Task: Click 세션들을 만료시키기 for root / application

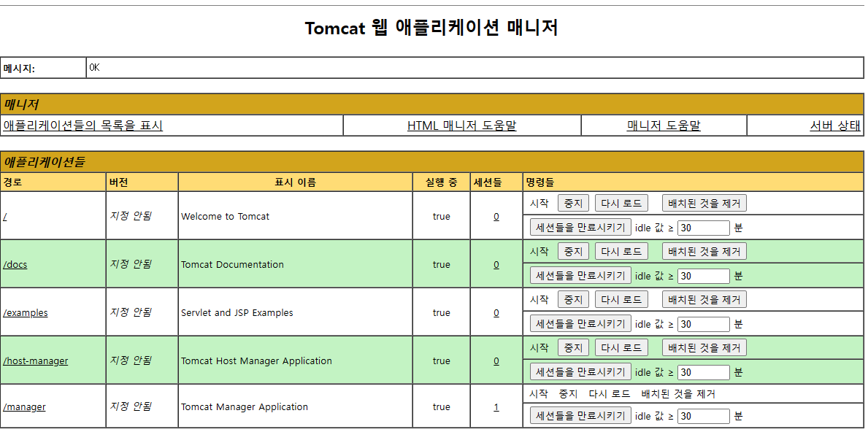Action: coord(580,228)
